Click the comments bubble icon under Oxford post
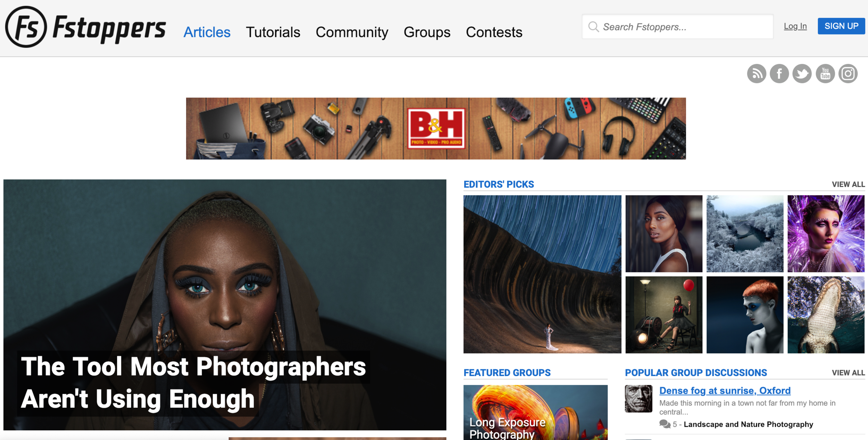 click(665, 424)
